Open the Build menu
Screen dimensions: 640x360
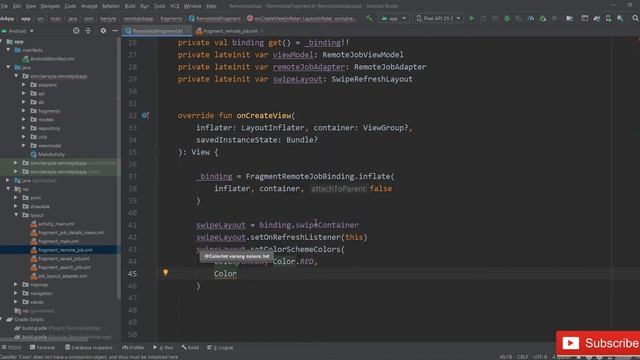point(130,6)
